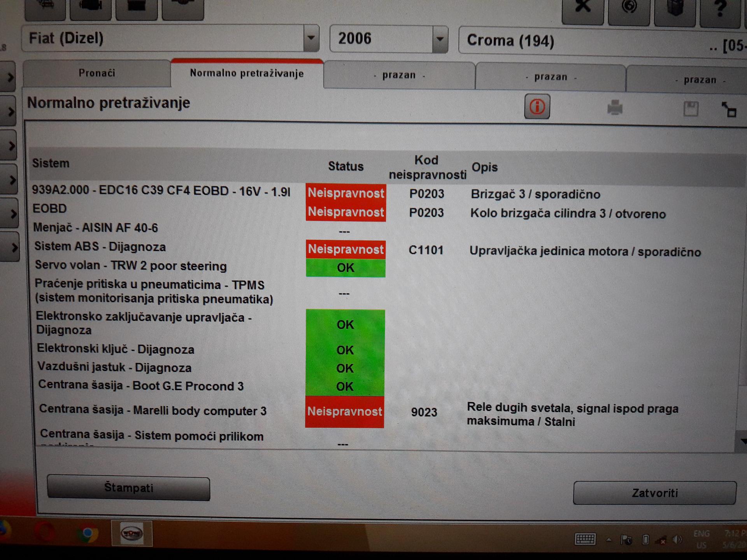Screen dimensions: 747x560
Task: Open the first prazan tab after Normalno pretraživanje
Action: pyautogui.click(x=399, y=75)
